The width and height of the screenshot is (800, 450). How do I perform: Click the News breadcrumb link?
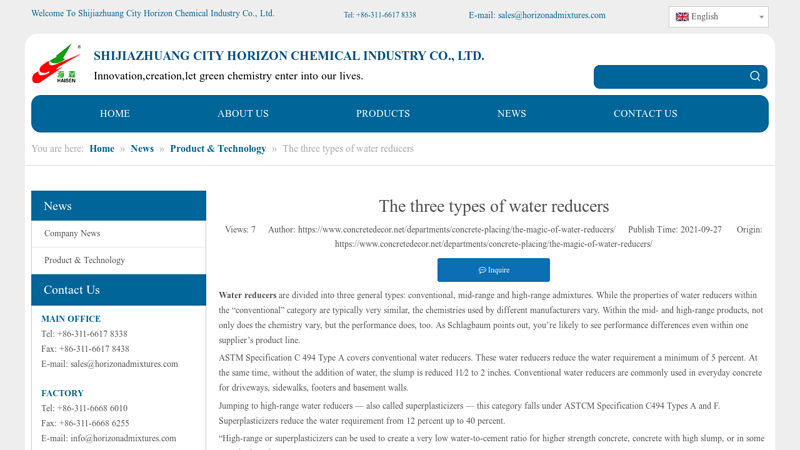click(142, 148)
